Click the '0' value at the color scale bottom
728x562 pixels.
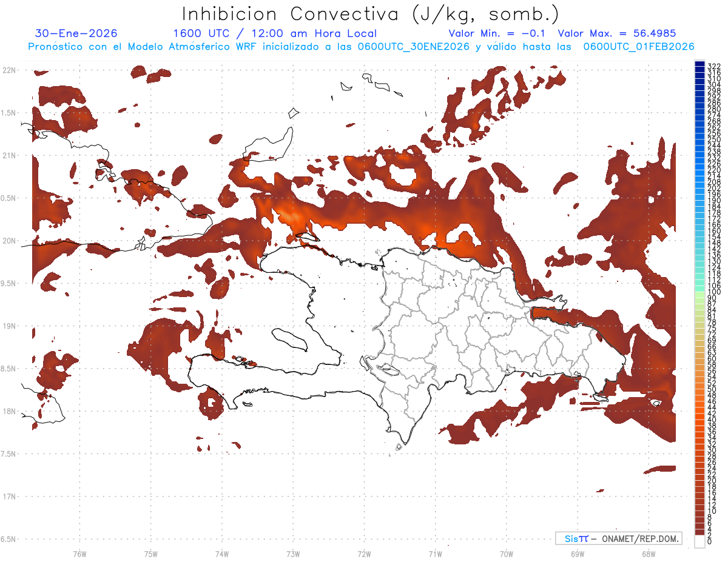[x=710, y=541]
